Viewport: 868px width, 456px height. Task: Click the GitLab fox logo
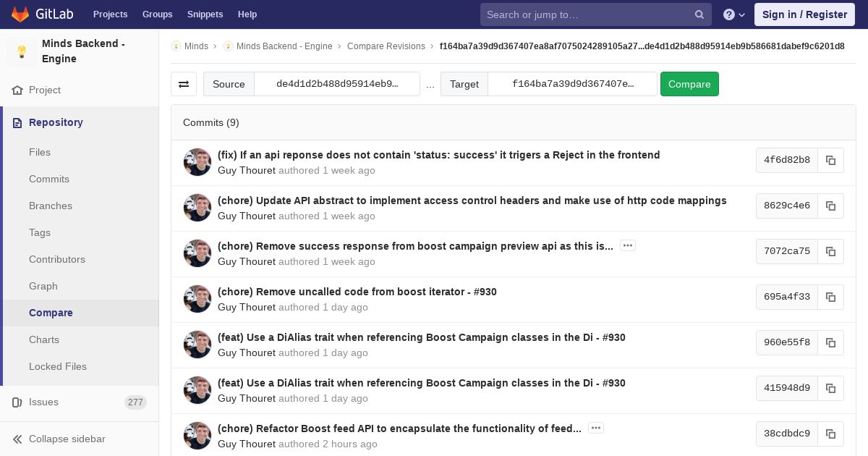tap(20, 14)
